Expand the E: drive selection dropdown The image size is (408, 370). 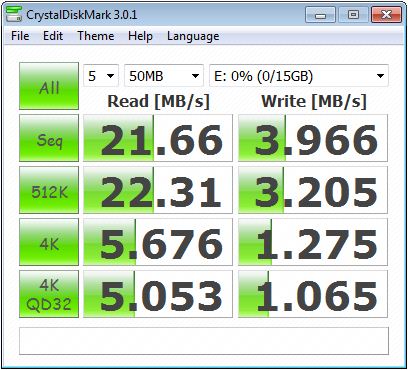click(299, 76)
